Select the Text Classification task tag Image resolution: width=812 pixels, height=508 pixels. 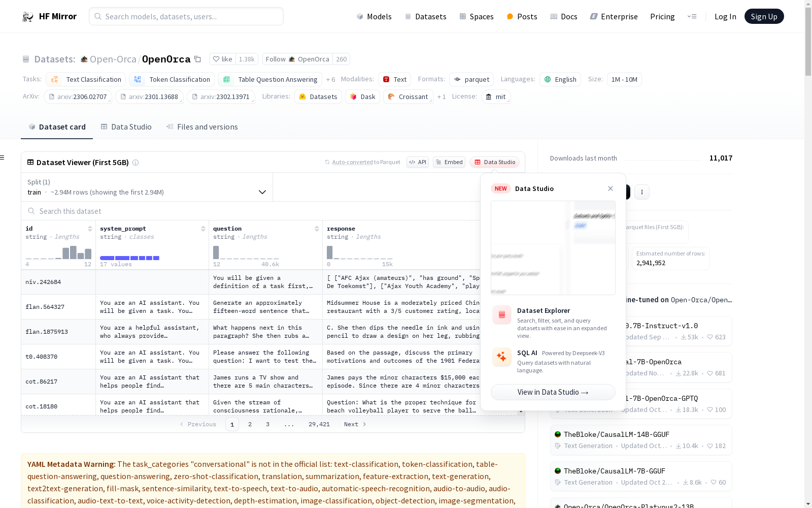coord(86,79)
